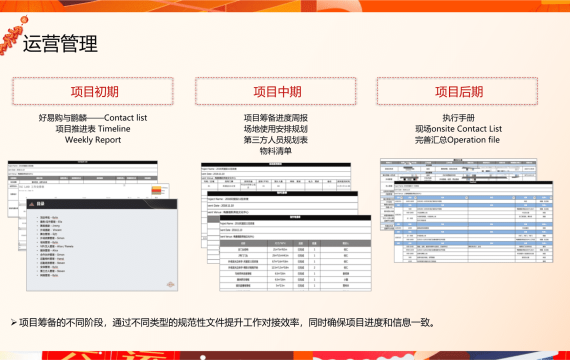Select the 项目中期 dashed box
This screenshot has width=570, height=360.
coord(276,91)
